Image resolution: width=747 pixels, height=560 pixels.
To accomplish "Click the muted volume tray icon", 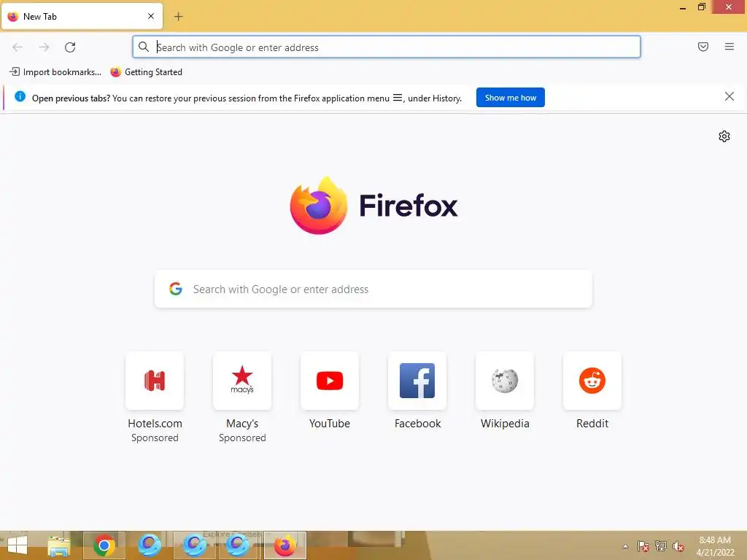I will (x=678, y=546).
